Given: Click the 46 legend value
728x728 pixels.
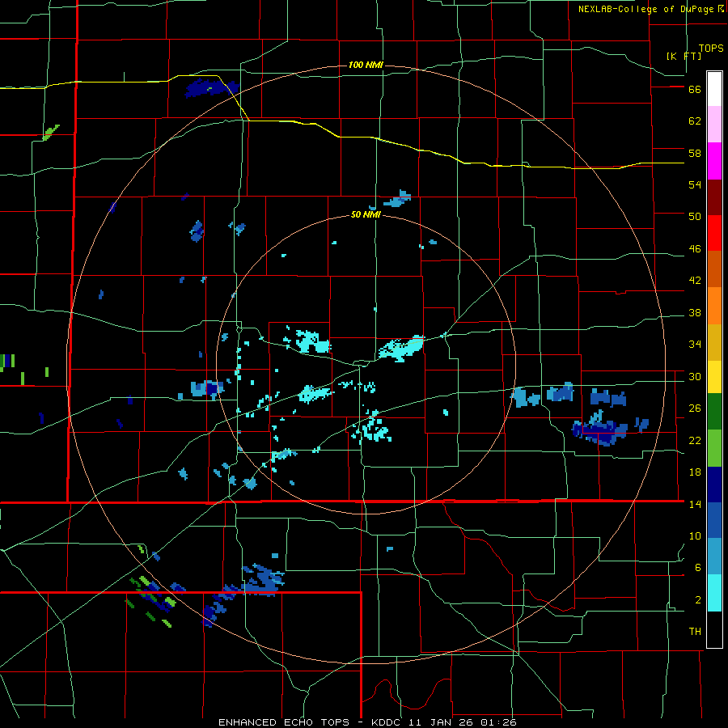Looking at the screenshot, I should 695,249.
